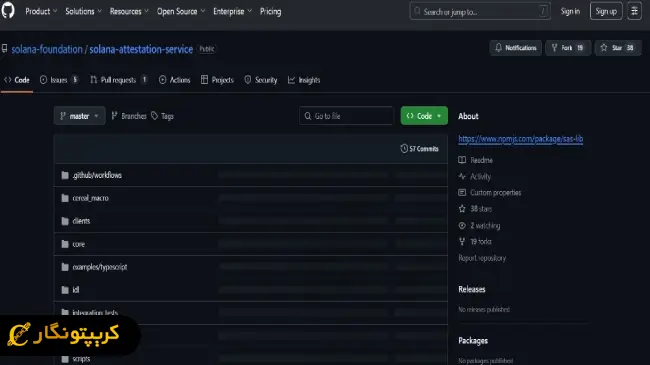
Task: Open the Packages heading link
Action: 473,341
